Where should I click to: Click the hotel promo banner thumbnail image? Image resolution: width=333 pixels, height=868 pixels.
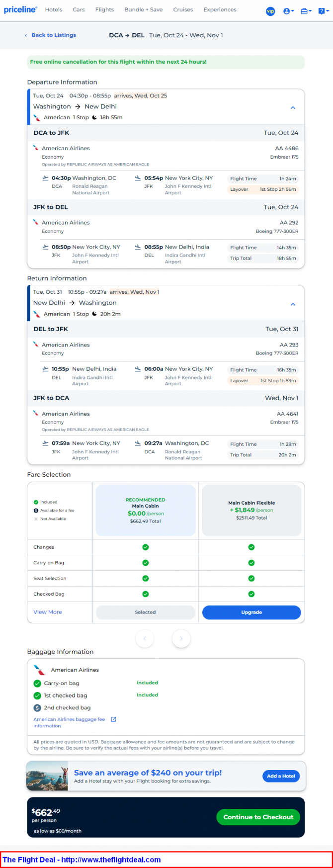pos(47,776)
